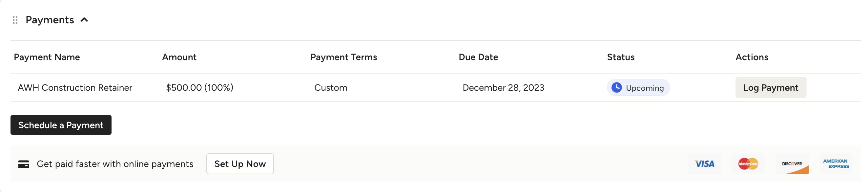Collapse the Payments section chevron
This screenshot has height=192, width=868.
[84, 20]
